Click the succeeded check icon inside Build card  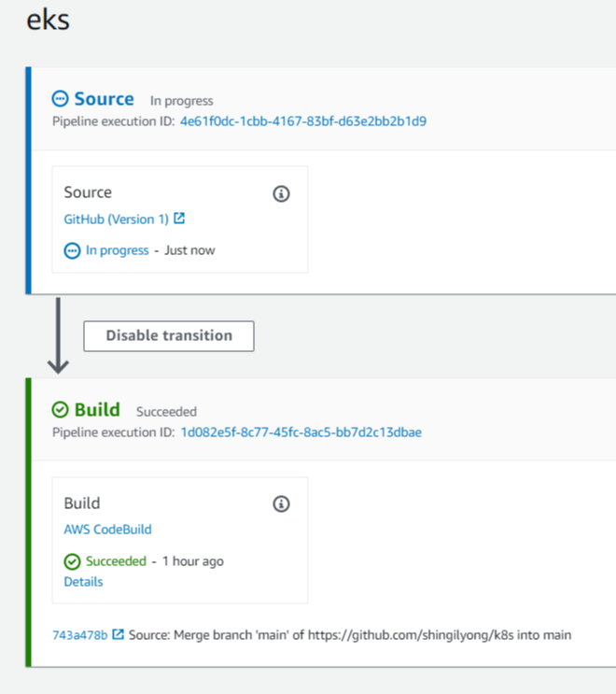click(72, 561)
